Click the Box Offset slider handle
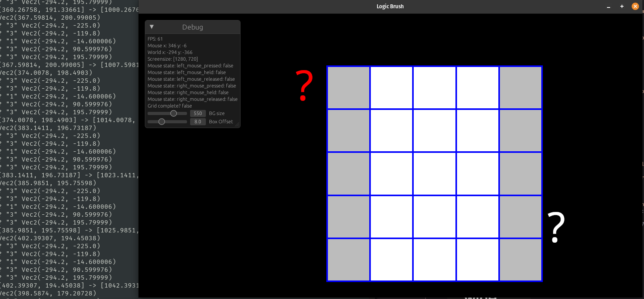 point(161,122)
